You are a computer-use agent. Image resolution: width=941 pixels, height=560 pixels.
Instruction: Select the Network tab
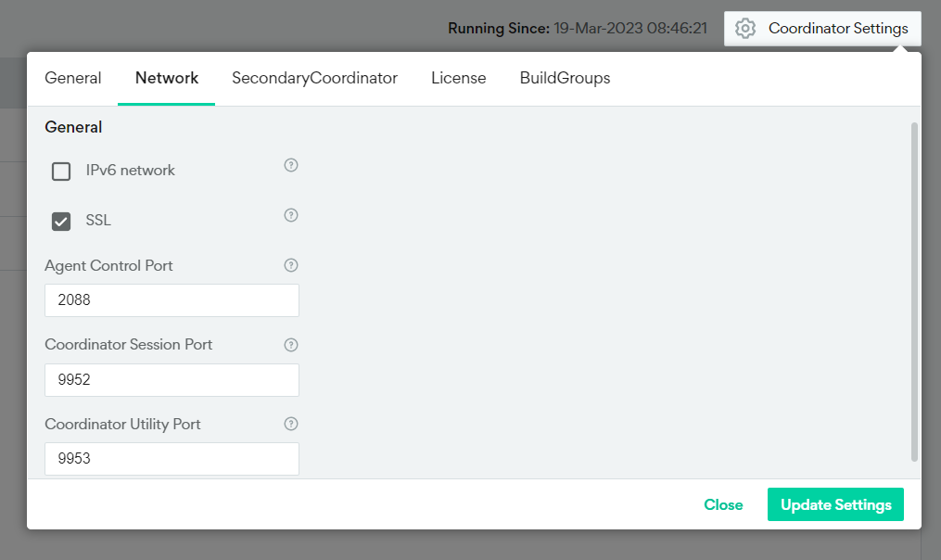(166, 78)
